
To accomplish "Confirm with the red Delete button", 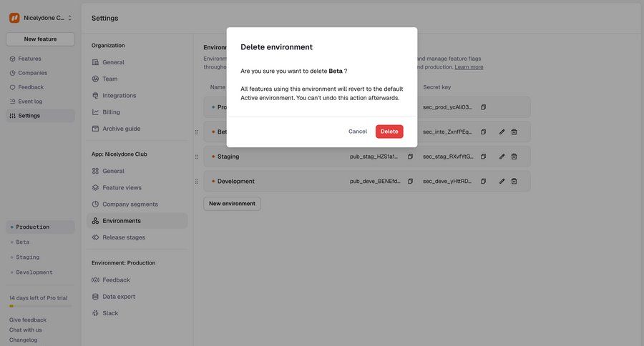I will click(x=389, y=132).
